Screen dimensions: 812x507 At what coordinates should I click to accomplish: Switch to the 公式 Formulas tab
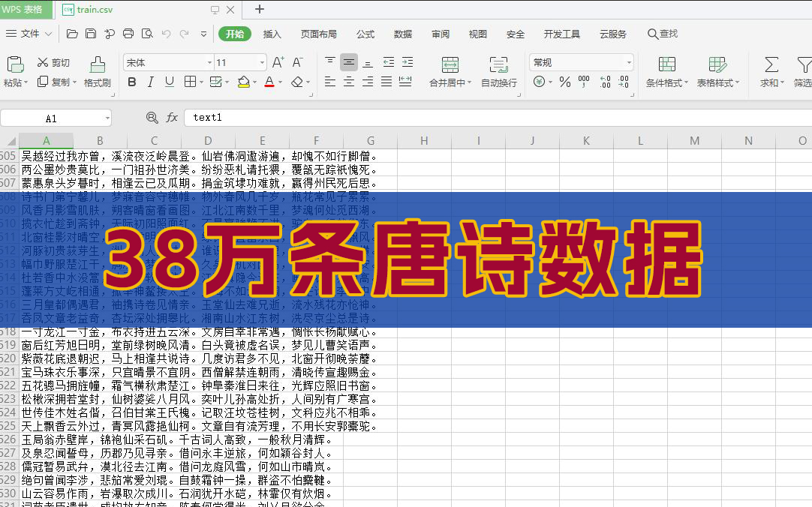pos(365,34)
